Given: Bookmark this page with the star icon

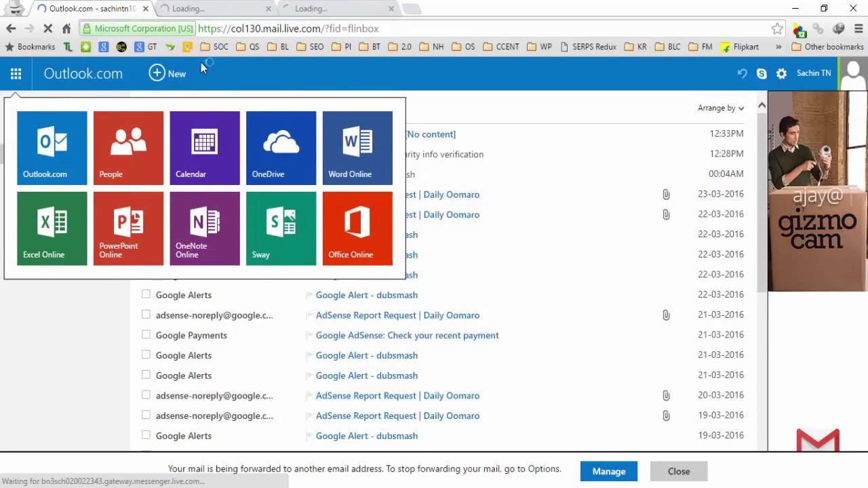Looking at the screenshot, I should (777, 28).
